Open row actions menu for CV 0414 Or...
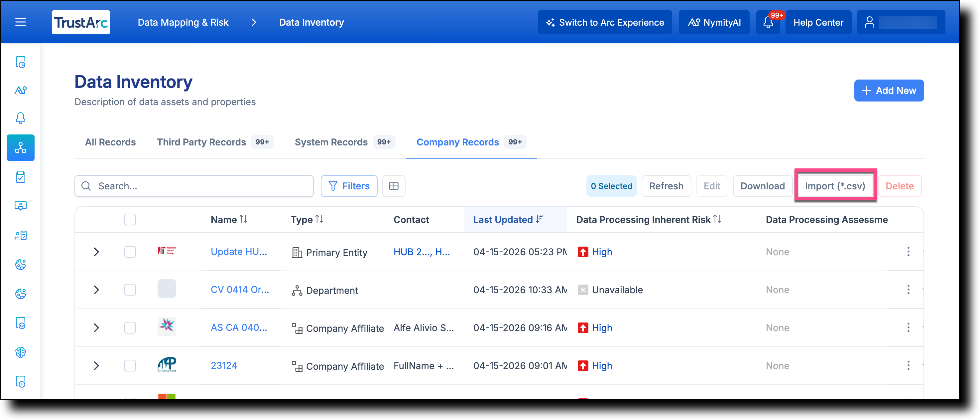 (908, 290)
